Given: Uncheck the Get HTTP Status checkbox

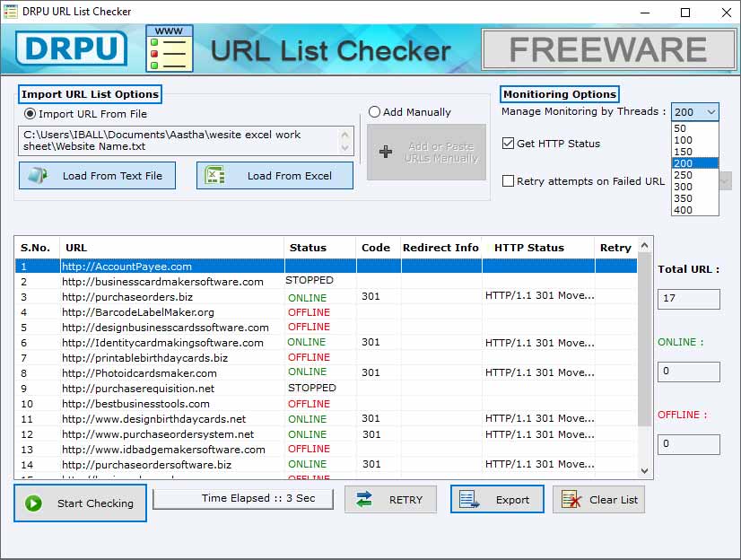Looking at the screenshot, I should click(x=508, y=144).
